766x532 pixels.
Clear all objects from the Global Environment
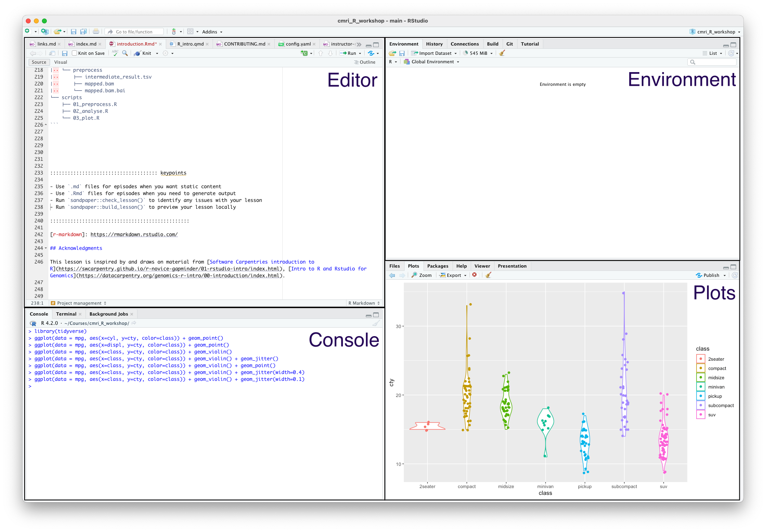point(502,53)
